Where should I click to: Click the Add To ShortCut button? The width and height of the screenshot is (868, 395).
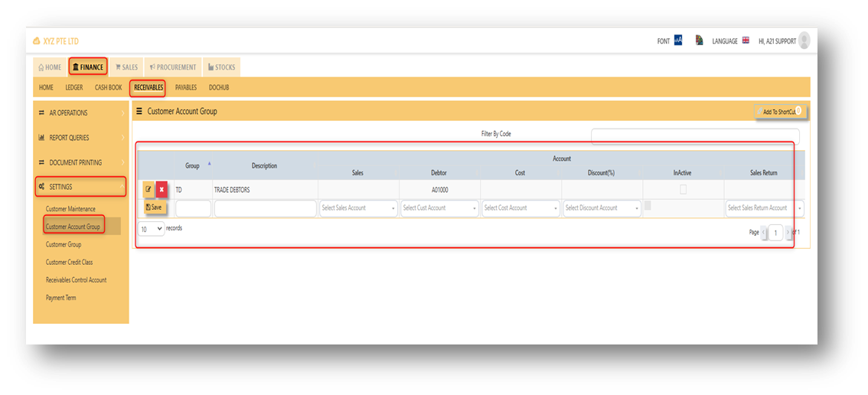pos(780,112)
